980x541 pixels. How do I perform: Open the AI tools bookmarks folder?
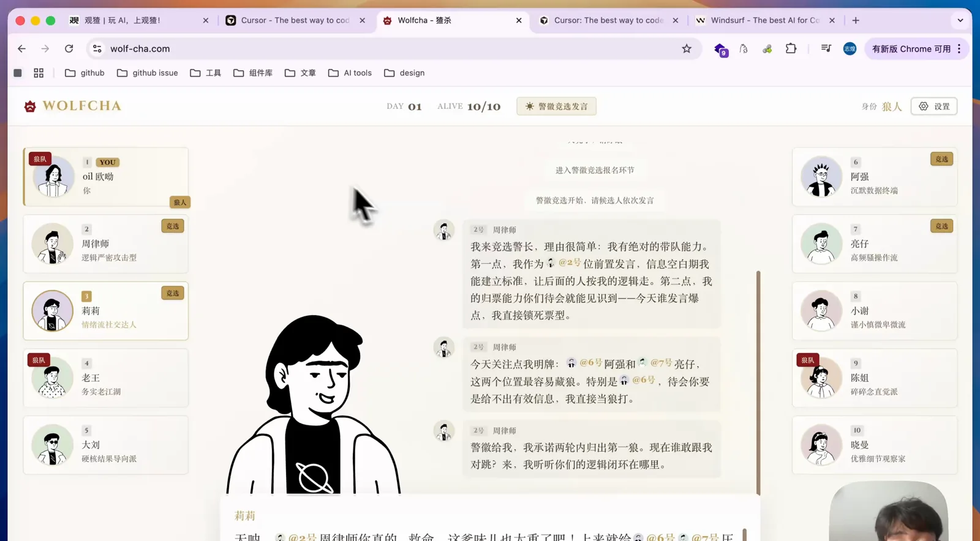(x=350, y=73)
